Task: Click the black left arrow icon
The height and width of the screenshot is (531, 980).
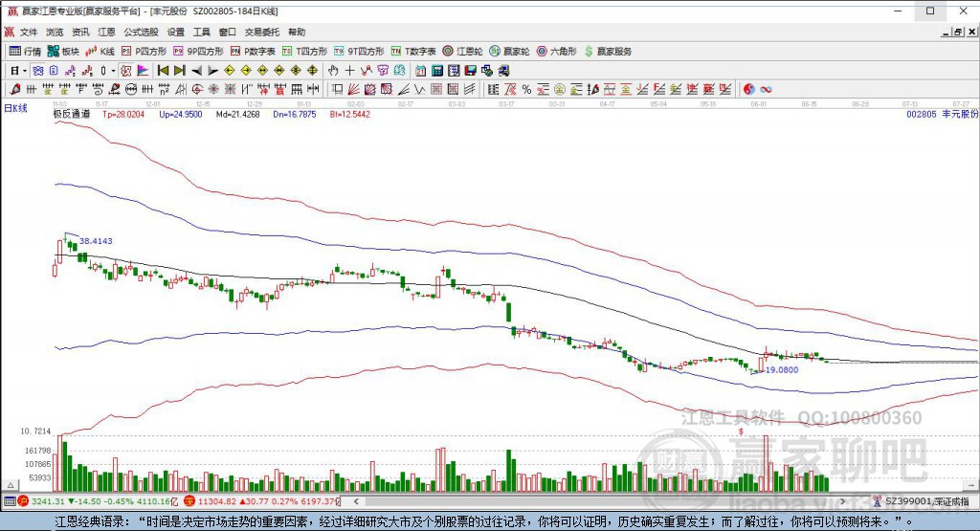Action: click(x=196, y=71)
